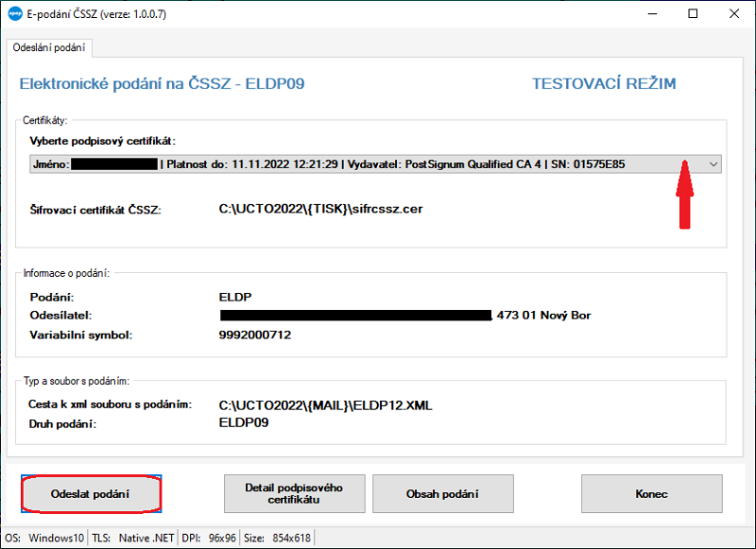Click the Typ a soubor s podáním title
This screenshot has height=549, width=756.
tap(77, 381)
